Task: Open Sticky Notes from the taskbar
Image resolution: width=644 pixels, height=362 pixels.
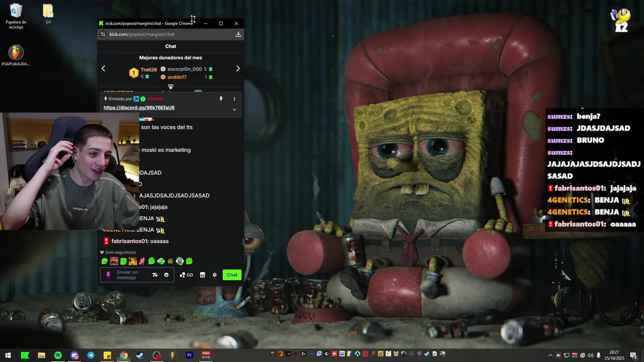Action: pos(107,355)
